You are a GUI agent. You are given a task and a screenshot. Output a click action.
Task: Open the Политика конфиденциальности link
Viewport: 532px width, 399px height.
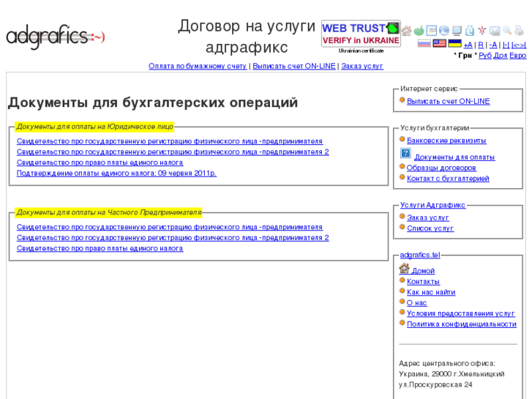(462, 324)
